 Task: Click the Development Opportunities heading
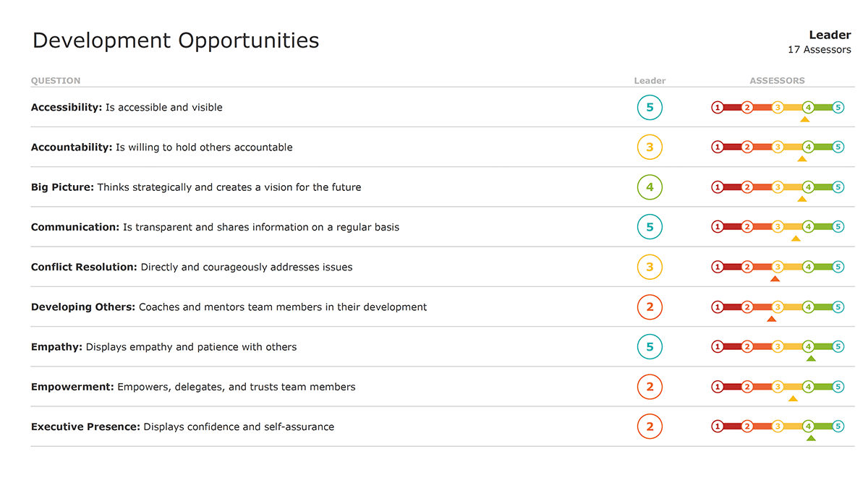tap(176, 40)
